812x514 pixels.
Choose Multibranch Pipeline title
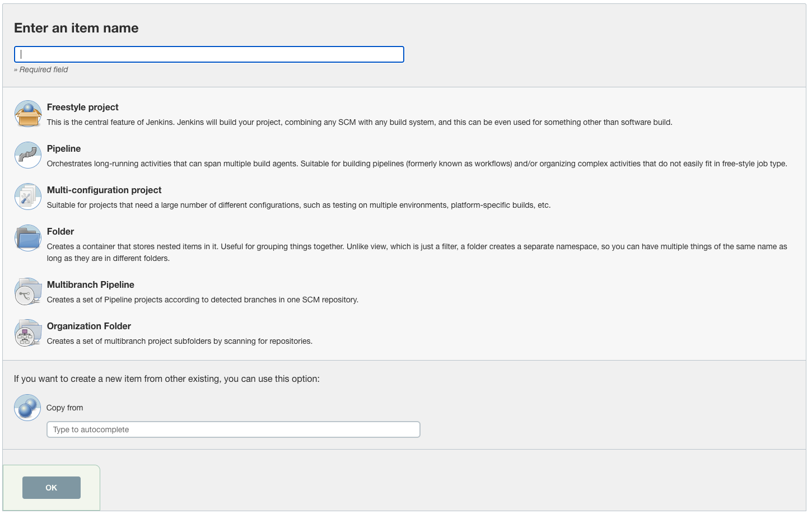coord(91,284)
